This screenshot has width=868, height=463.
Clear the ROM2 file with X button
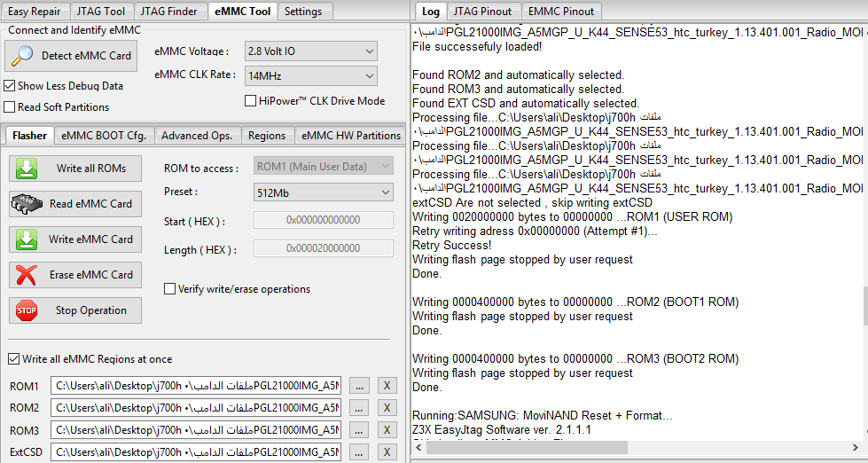(387, 408)
